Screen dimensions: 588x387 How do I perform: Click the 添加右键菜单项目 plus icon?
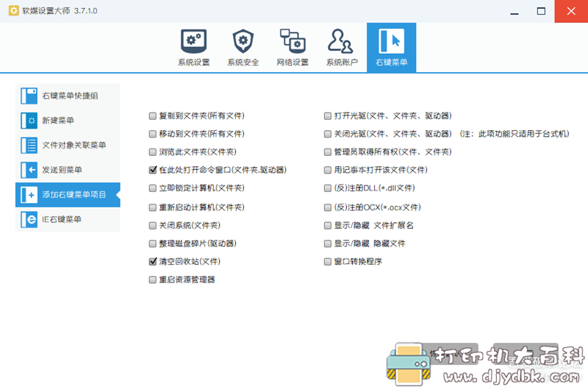[29, 195]
